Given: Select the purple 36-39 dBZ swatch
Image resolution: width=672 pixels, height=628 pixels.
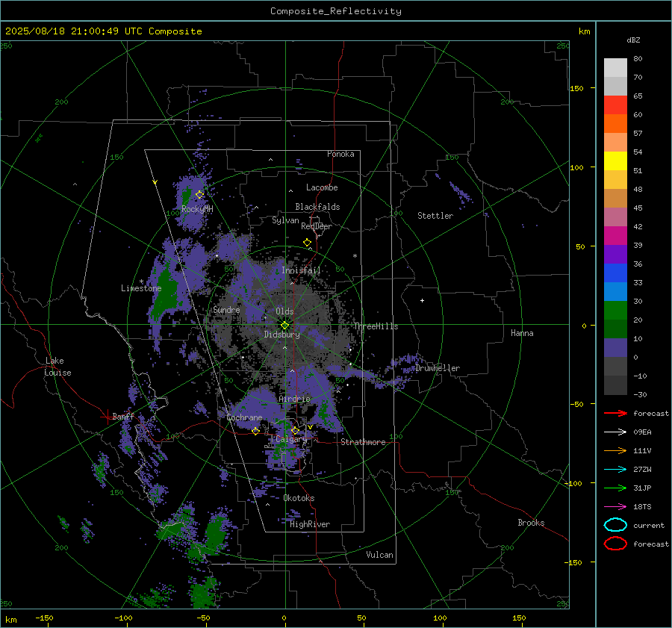Looking at the screenshot, I should [x=615, y=254].
